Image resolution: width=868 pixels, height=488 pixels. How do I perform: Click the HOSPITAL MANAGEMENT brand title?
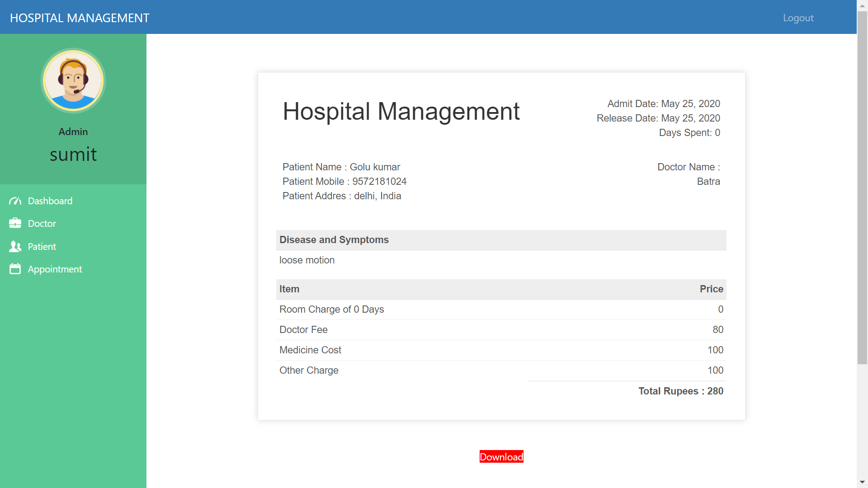(80, 18)
